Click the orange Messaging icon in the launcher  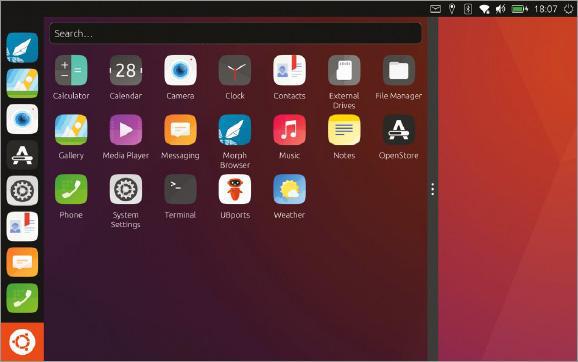click(22, 262)
